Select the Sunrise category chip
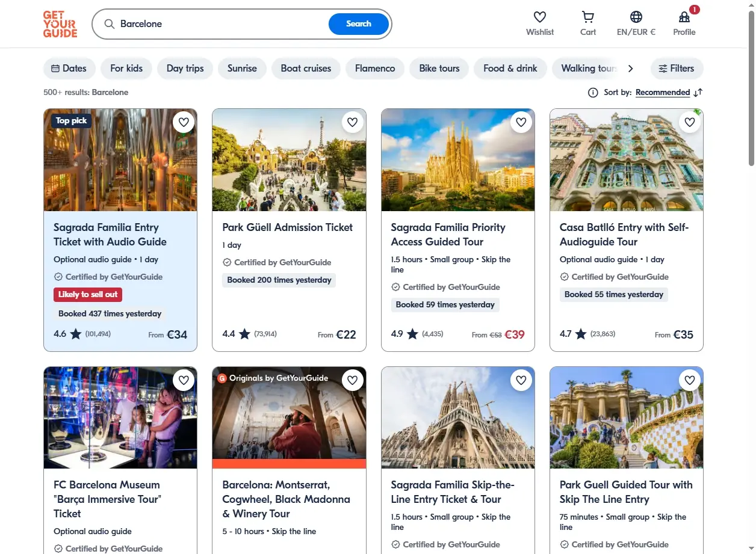Image resolution: width=756 pixels, height=554 pixels. (x=242, y=69)
